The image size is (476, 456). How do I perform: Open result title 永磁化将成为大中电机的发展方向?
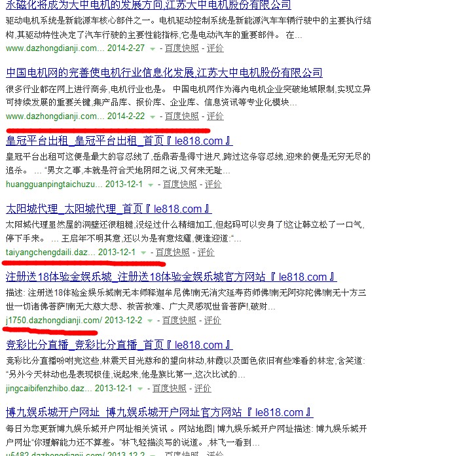[x=149, y=5]
